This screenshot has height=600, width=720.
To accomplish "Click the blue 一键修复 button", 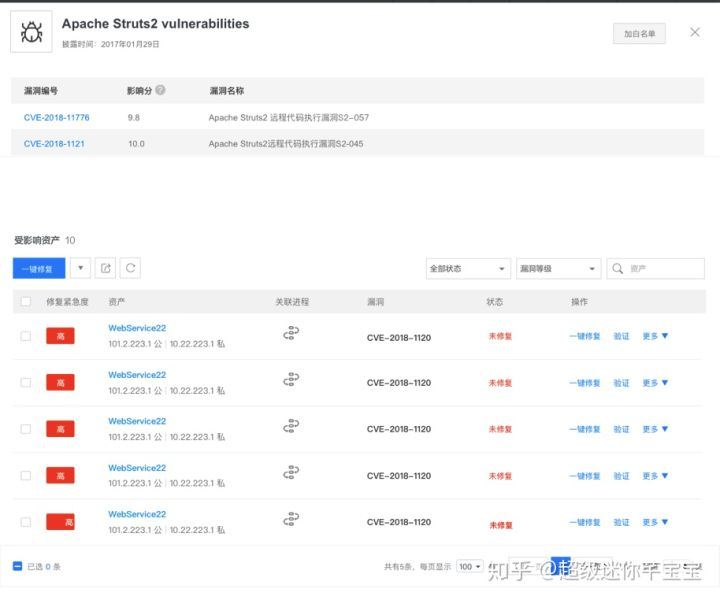I will (39, 268).
